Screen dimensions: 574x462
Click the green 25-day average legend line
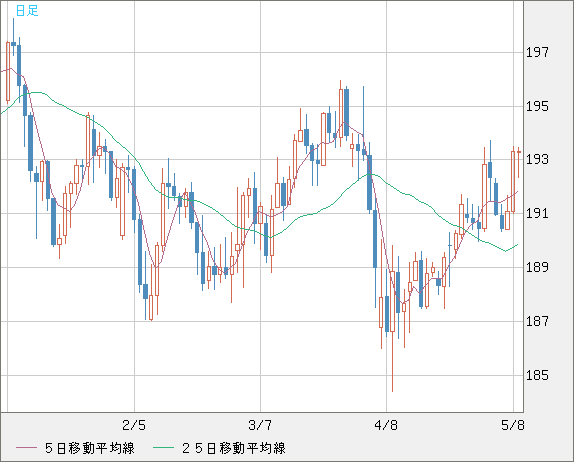(163, 448)
